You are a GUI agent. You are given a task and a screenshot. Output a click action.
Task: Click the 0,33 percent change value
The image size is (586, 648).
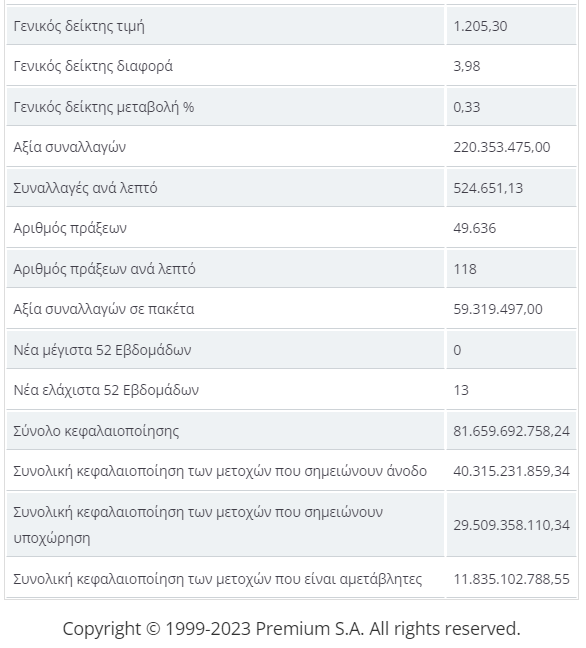[467, 107]
